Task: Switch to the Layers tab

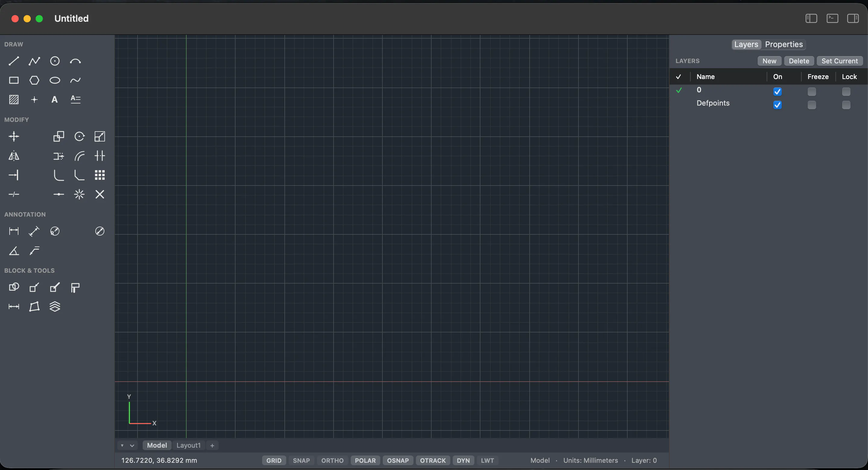Action: [746, 44]
